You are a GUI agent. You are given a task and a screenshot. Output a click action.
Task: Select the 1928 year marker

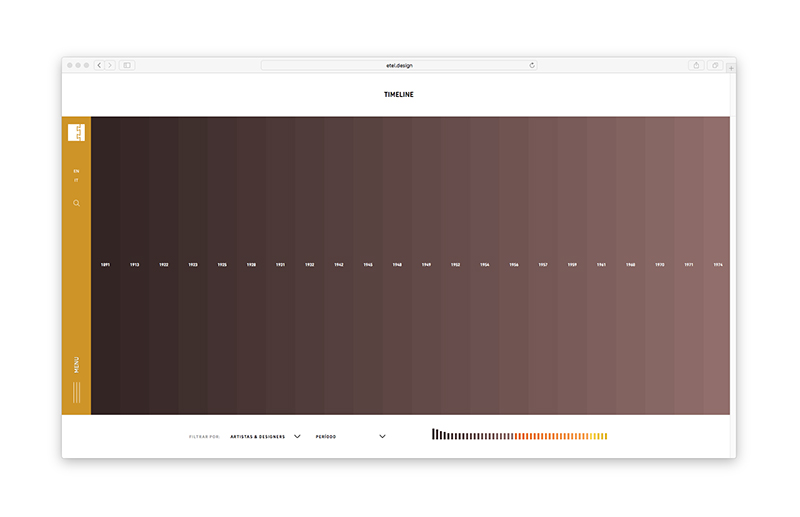click(x=251, y=265)
